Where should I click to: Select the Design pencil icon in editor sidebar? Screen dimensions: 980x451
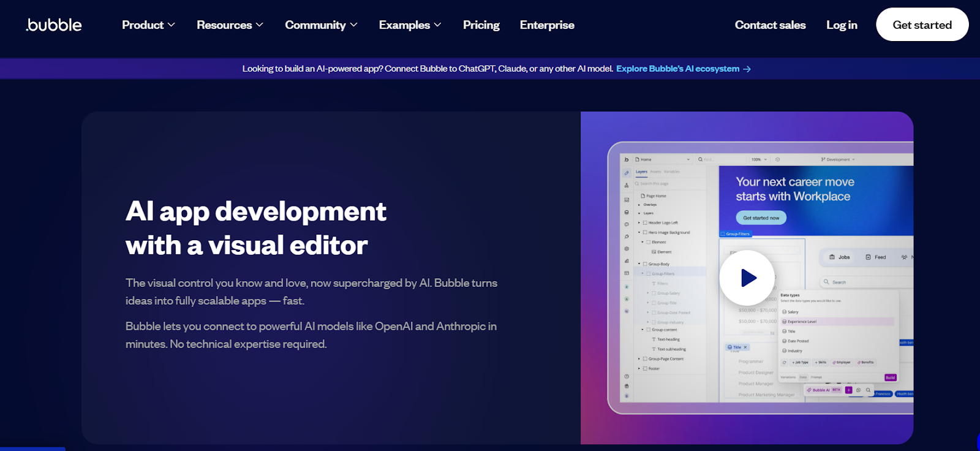(x=627, y=173)
